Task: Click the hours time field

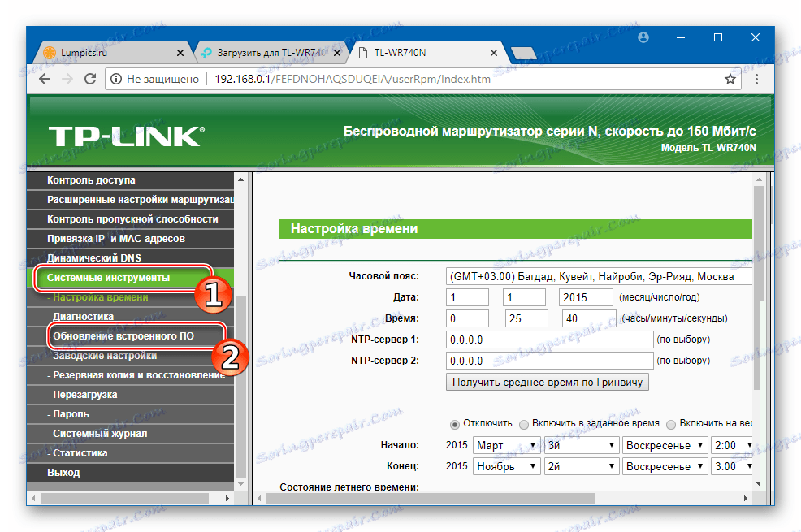Action: coord(467,318)
